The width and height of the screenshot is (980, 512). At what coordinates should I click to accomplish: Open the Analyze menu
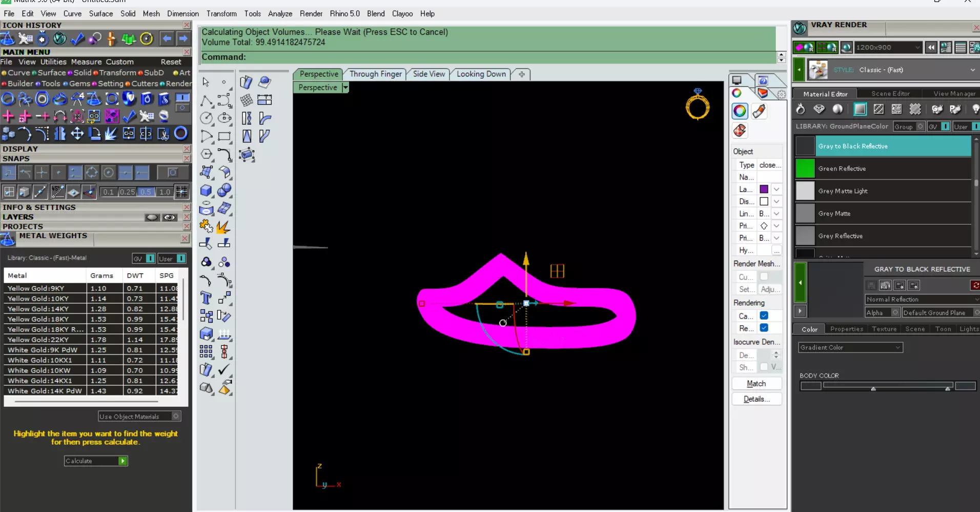click(280, 14)
